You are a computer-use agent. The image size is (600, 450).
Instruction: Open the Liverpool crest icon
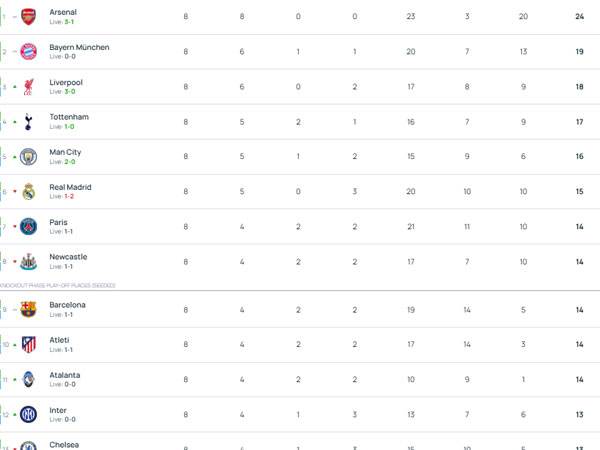pyautogui.click(x=28, y=86)
